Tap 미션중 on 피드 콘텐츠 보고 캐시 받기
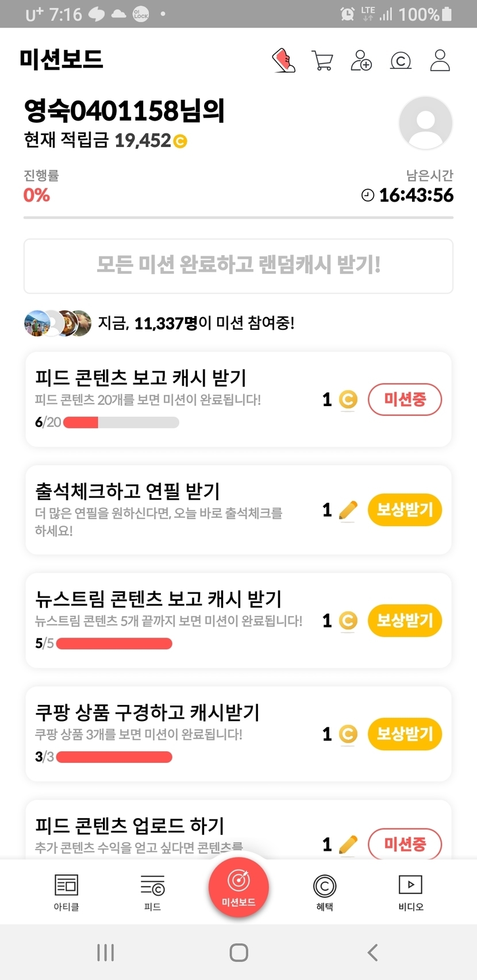The height and width of the screenshot is (980, 477). click(x=405, y=399)
